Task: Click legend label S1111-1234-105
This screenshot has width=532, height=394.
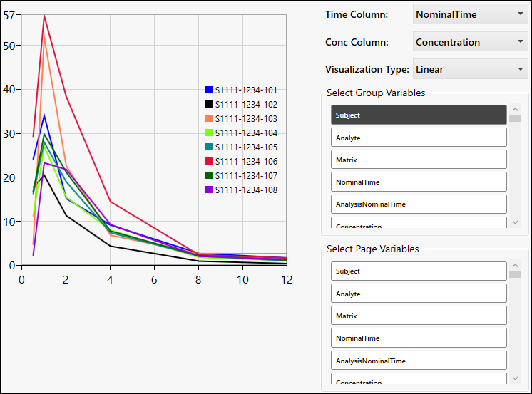Action: (246, 147)
